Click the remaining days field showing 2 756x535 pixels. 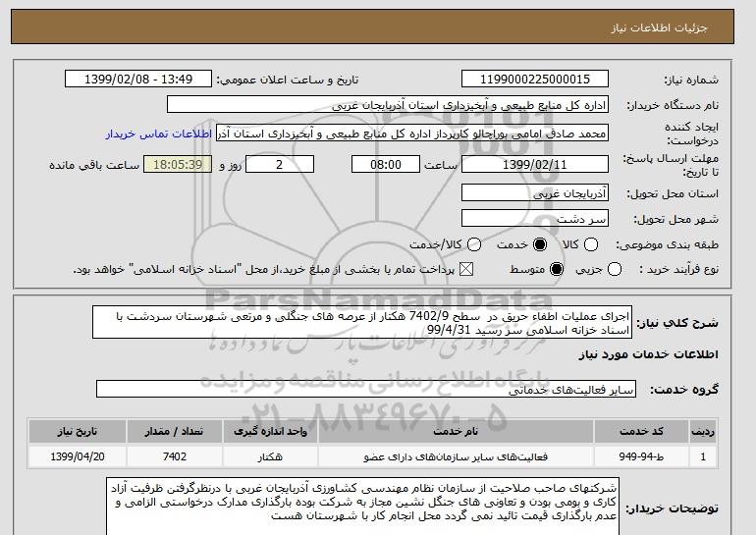280,164
